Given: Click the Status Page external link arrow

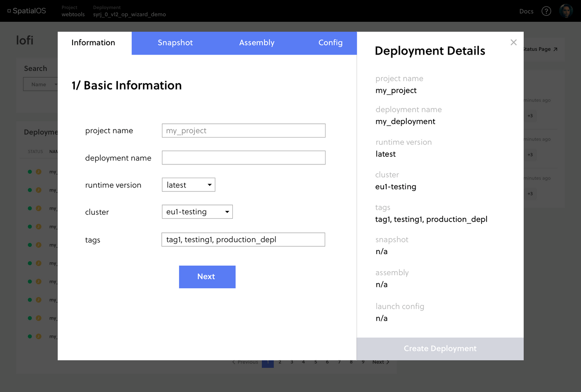Looking at the screenshot, I should (x=555, y=49).
